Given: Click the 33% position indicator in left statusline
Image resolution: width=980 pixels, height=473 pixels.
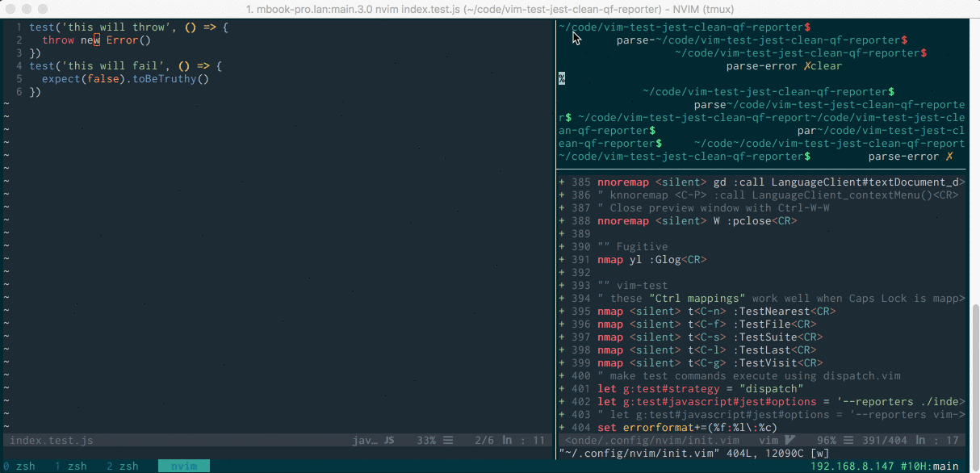Looking at the screenshot, I should pyautogui.click(x=425, y=440).
